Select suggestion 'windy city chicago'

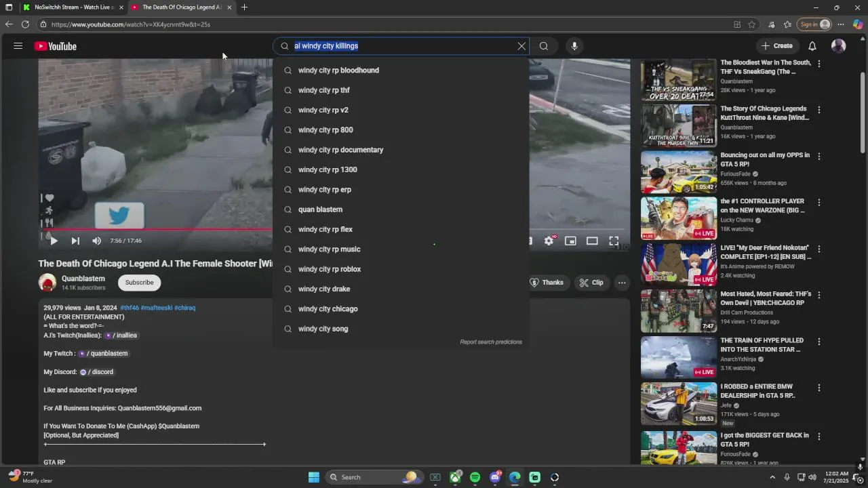[x=401, y=309]
